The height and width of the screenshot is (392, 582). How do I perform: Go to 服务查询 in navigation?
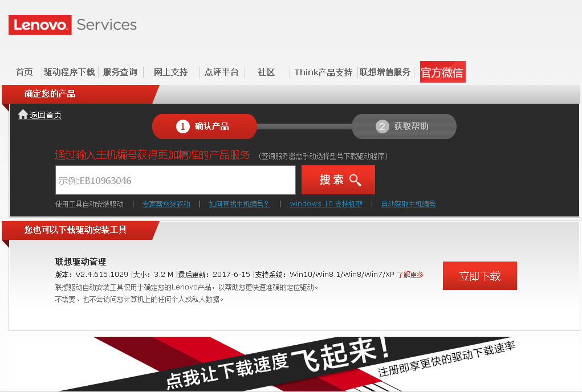(120, 72)
